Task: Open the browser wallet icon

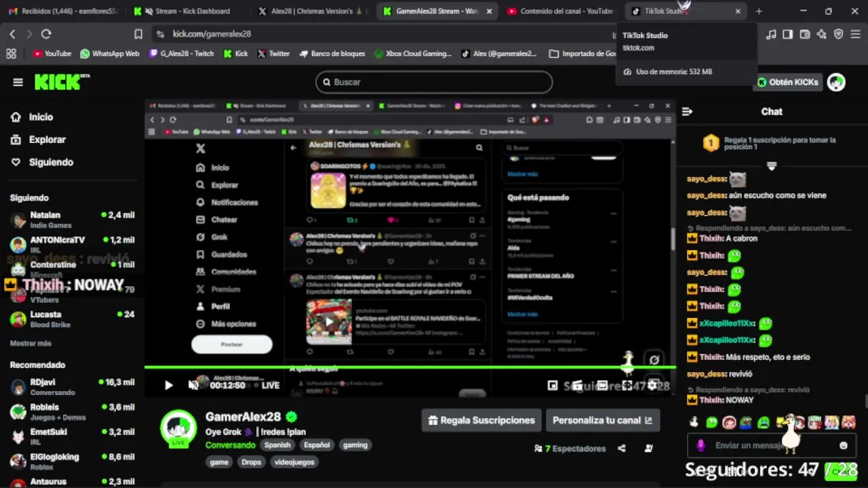Action: pos(804,34)
